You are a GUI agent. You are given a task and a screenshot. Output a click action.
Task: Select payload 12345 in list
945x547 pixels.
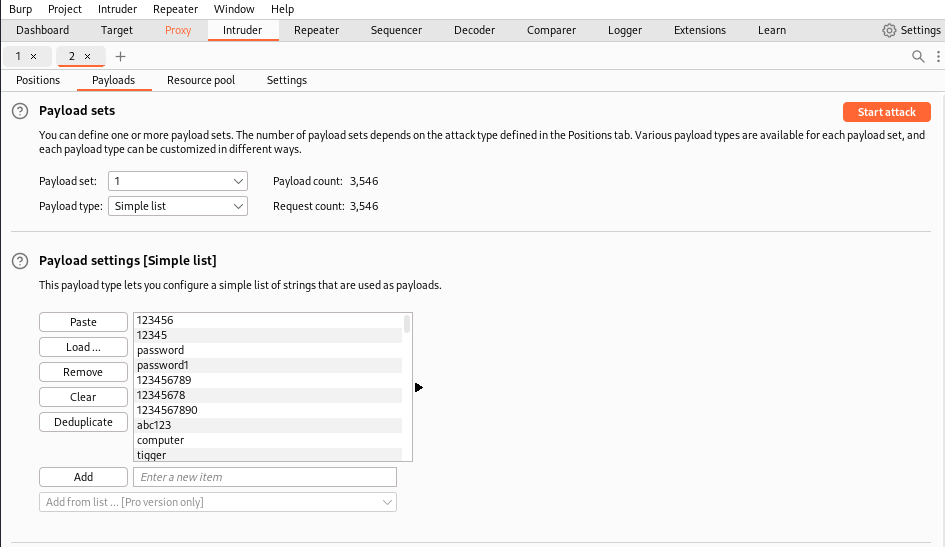pyautogui.click(x=268, y=336)
